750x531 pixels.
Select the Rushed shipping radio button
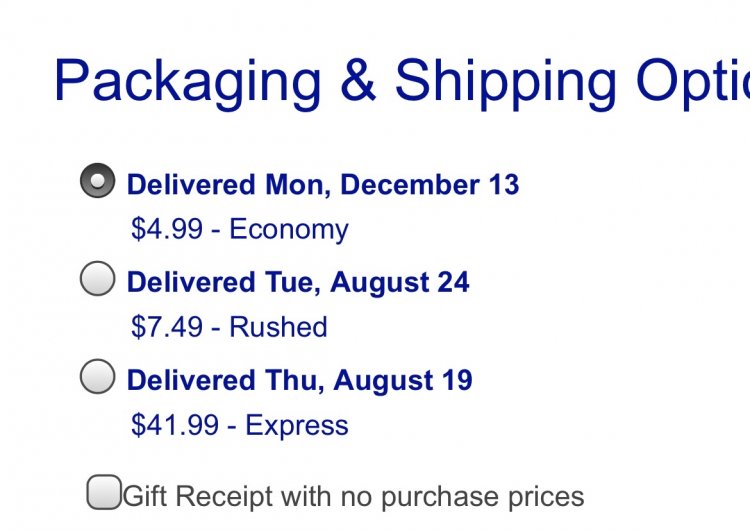pos(98,278)
